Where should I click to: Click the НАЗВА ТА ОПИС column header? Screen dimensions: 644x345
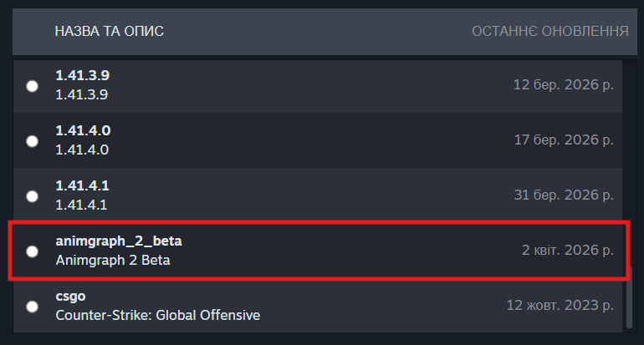(x=109, y=32)
